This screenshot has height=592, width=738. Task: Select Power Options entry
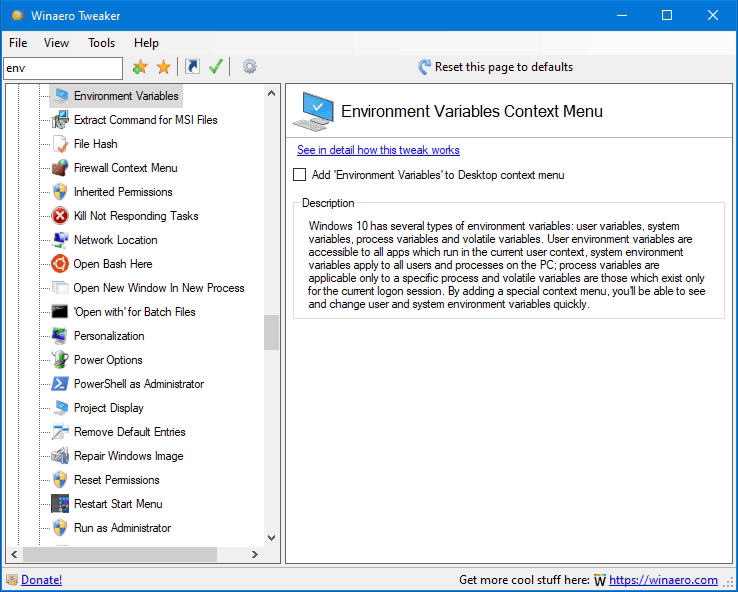[108, 360]
